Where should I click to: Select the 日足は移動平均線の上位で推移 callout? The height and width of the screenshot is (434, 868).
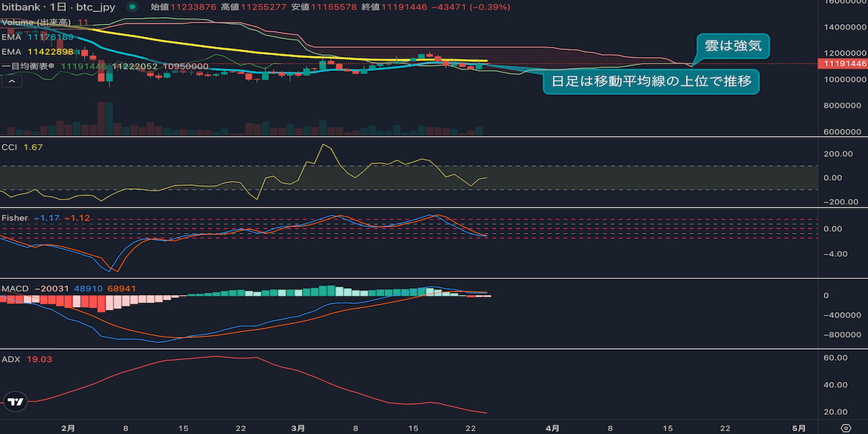pyautogui.click(x=649, y=82)
